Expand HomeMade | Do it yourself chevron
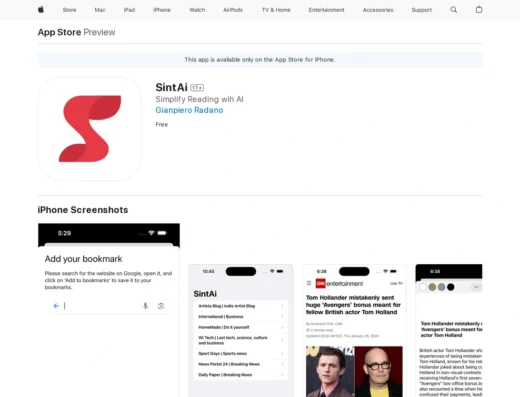This screenshot has width=520, height=397. tap(282, 327)
